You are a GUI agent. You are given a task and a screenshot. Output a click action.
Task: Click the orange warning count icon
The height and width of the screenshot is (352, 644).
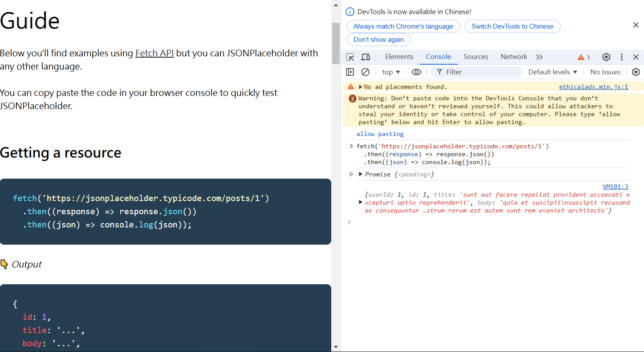click(x=584, y=57)
